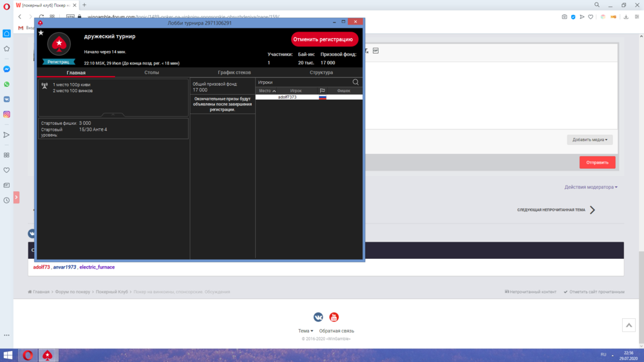Screen dimensions: 644x362
Task: Expand the Действия модератора menu
Action: click(591, 187)
